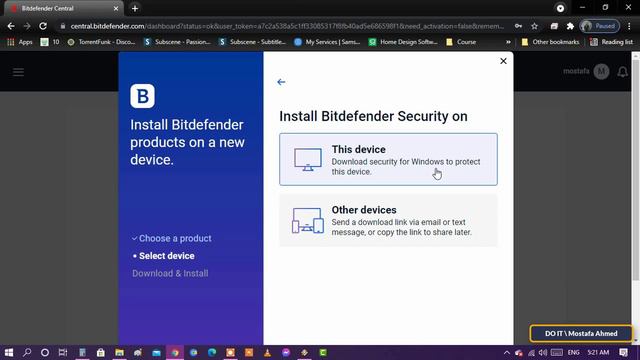640x360 pixels.
Task: Open the Action Center notifications icon
Action: [x=623, y=352]
